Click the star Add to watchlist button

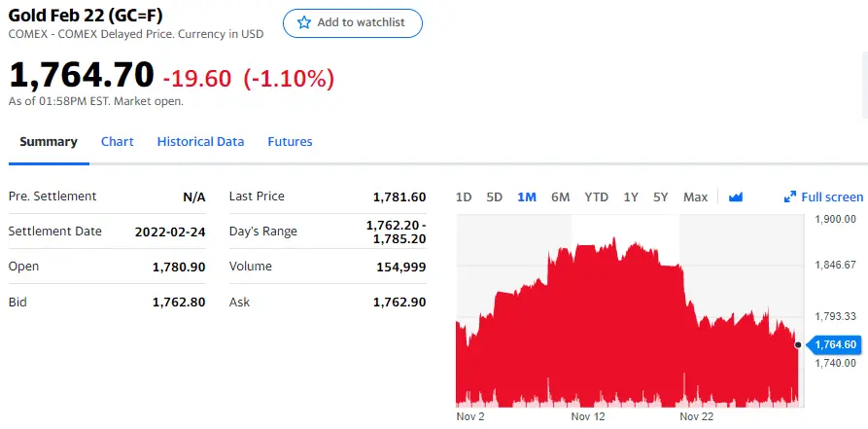point(352,22)
